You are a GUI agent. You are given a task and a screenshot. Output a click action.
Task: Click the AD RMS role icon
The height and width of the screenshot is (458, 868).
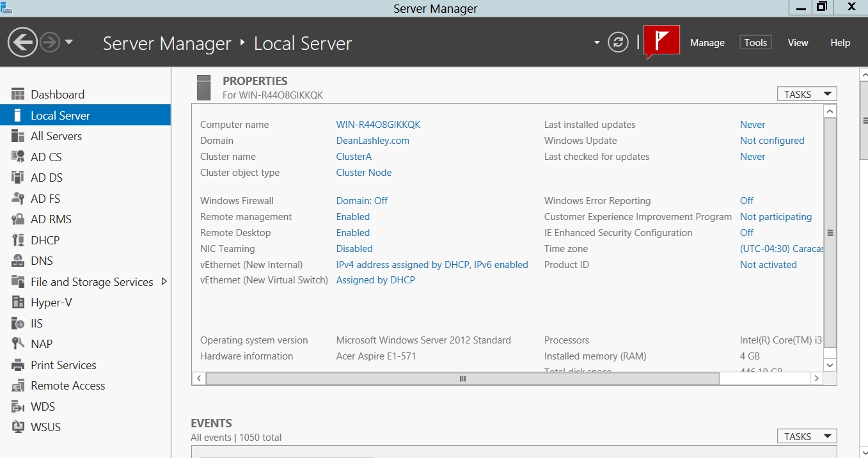(x=18, y=219)
